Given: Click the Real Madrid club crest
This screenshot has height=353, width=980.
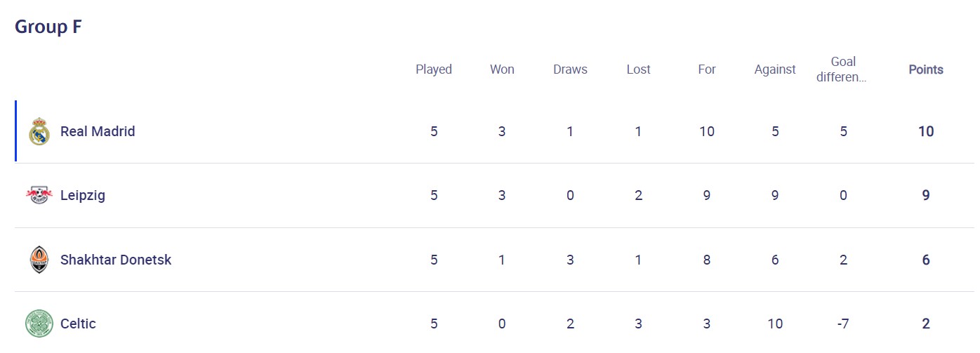Looking at the screenshot, I should pos(39,131).
